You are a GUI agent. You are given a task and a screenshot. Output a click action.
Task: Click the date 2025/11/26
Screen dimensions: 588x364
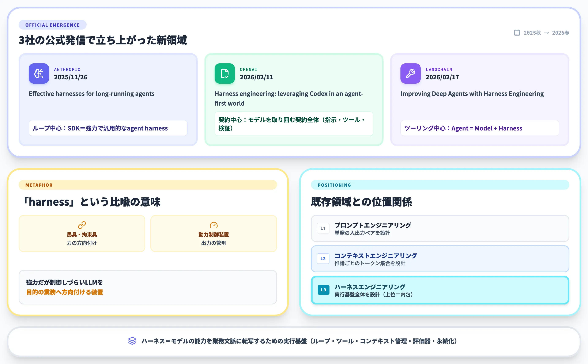(x=71, y=77)
